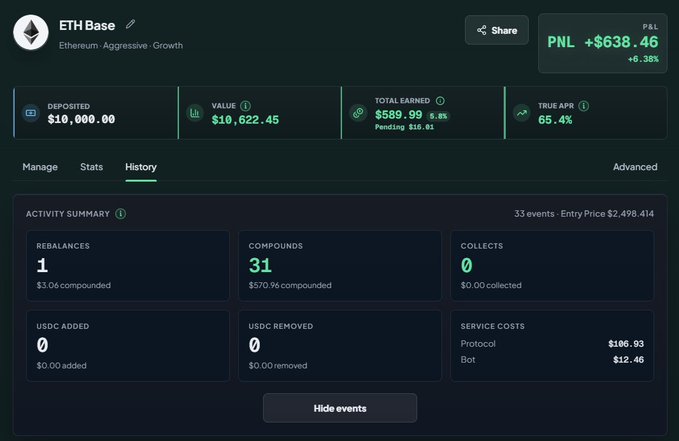This screenshot has width=679, height=441.
Task: Click the deposit icon beside Deposited
Action: pyautogui.click(x=31, y=113)
